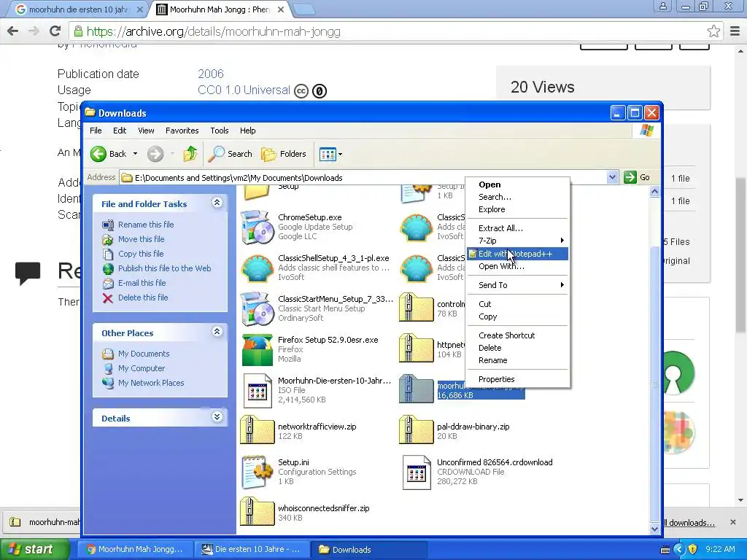
Task: Click Chrome back arrow
Action: pyautogui.click(x=13, y=31)
